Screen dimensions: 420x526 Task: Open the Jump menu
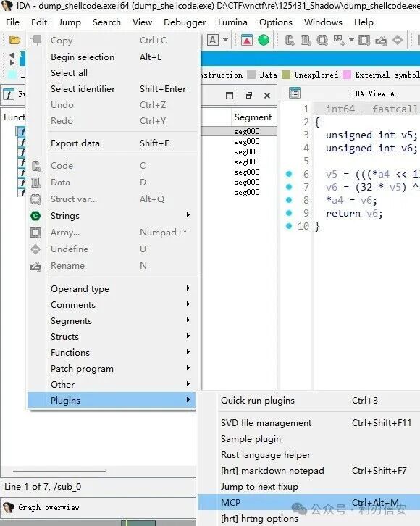tap(70, 22)
